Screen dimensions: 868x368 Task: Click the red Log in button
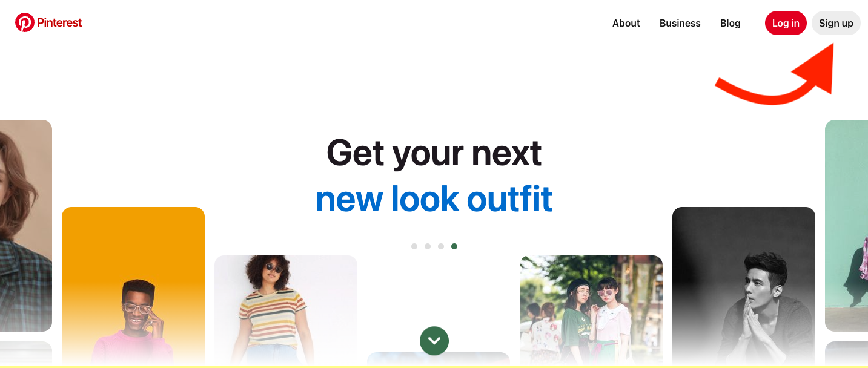pos(786,23)
